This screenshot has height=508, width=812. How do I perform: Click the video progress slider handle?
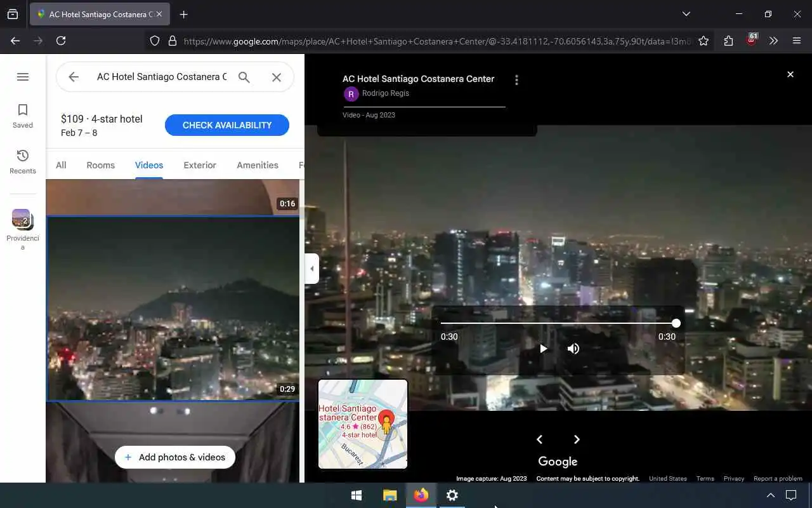(676, 323)
